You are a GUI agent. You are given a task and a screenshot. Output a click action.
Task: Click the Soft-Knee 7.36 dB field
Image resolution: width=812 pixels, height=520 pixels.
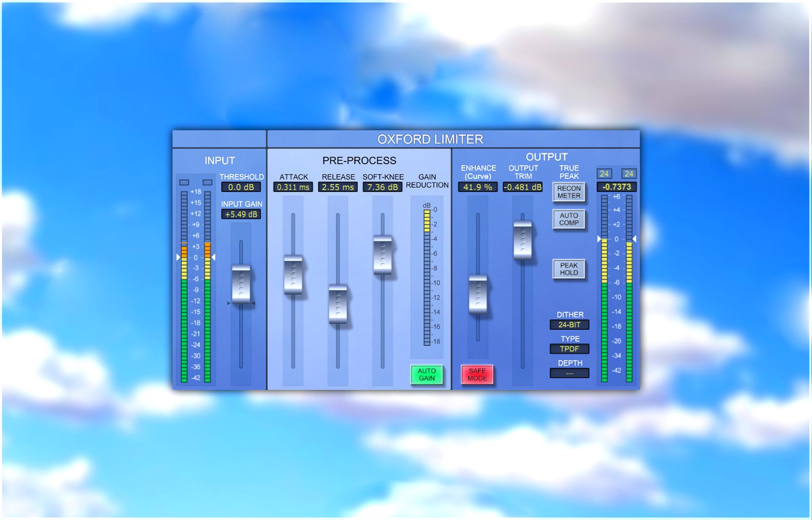click(x=383, y=187)
